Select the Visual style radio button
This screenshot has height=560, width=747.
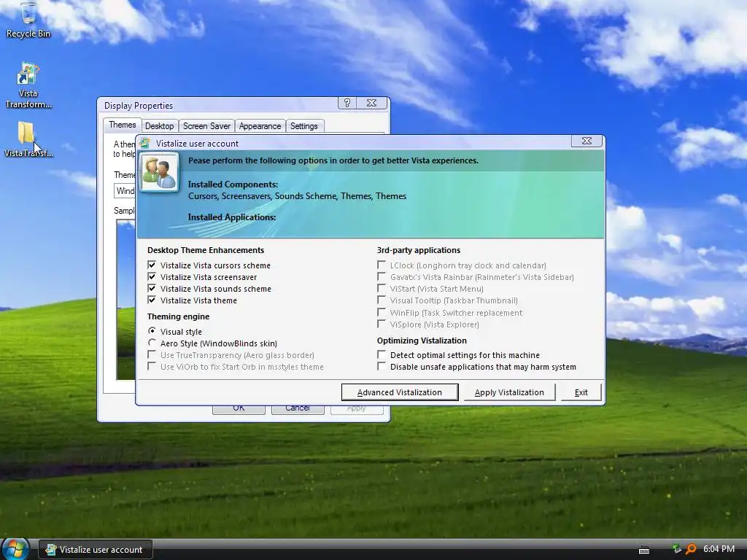(152, 331)
